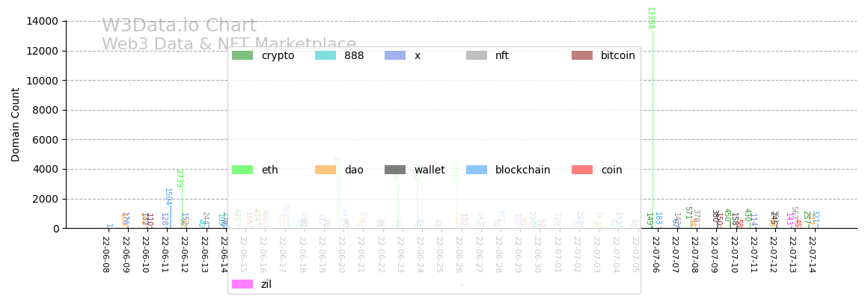Click the eth legend color swatch
The image size is (868, 299).
point(242,170)
